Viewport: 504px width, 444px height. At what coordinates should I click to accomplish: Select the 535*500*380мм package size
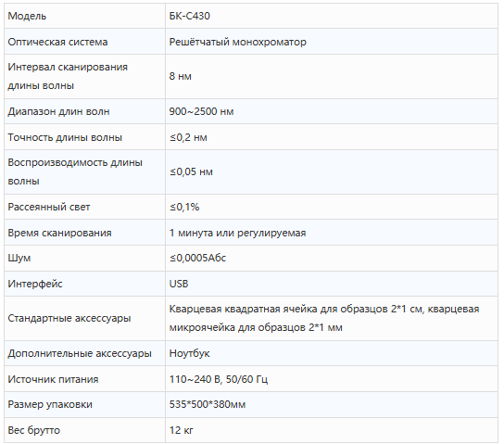[208, 404]
